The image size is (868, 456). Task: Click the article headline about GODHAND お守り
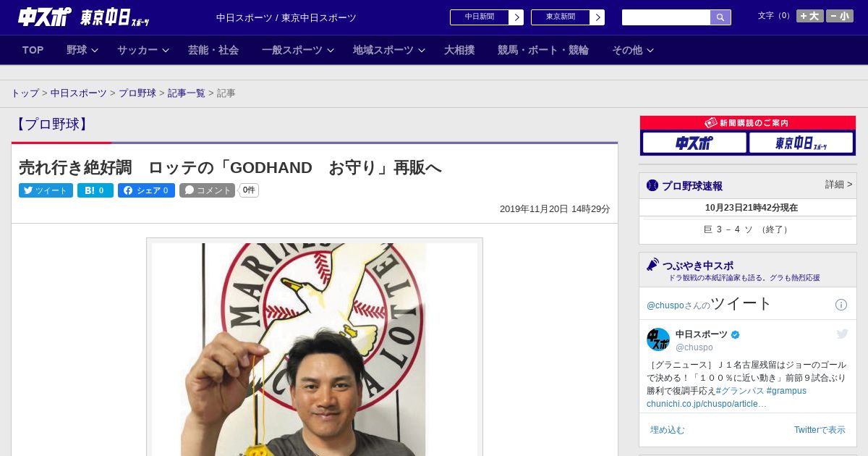coord(230,168)
